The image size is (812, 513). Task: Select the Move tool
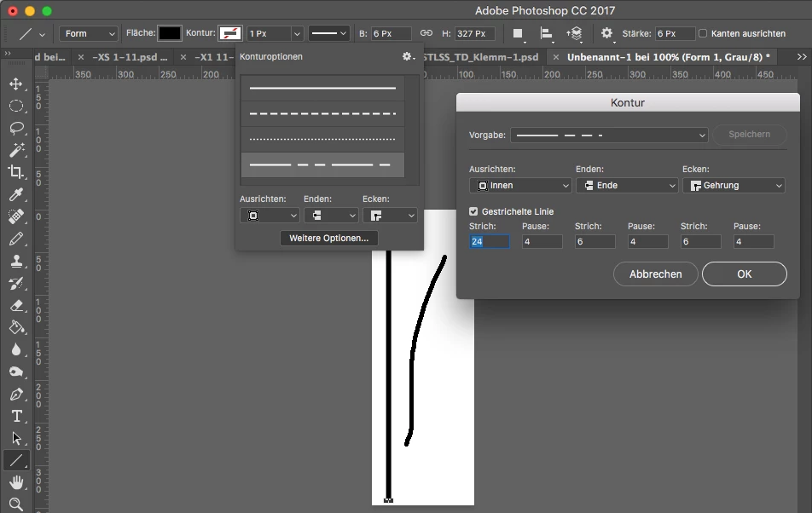16,84
